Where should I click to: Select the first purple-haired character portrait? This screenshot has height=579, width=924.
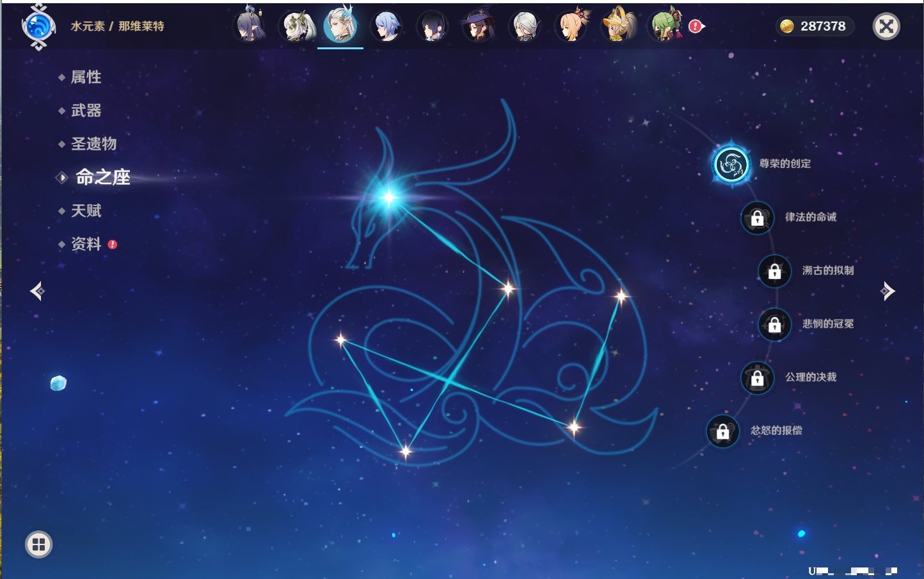[x=249, y=26]
